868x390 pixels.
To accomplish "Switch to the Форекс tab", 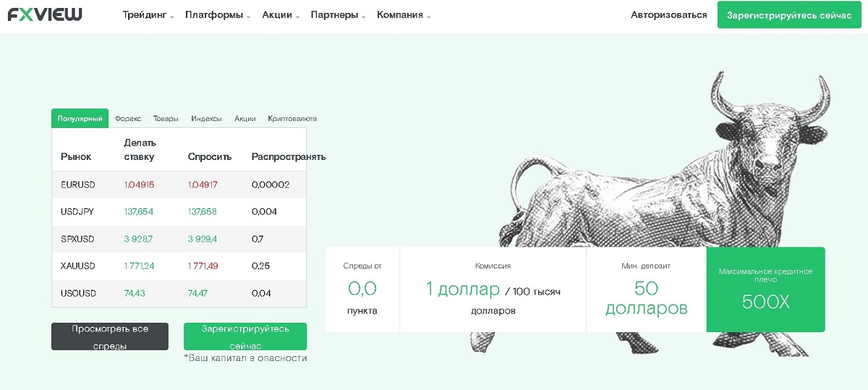I will 128,119.
